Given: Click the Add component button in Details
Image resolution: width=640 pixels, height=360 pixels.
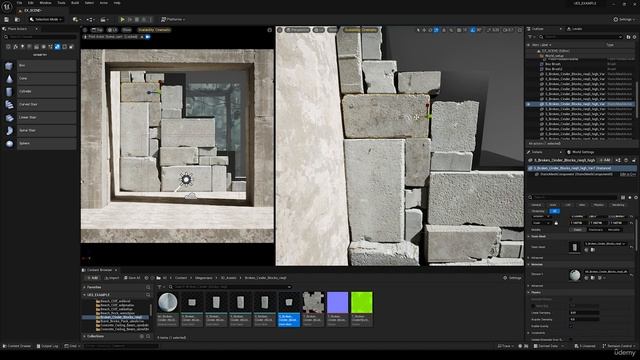Looking at the screenshot, I should pos(605,160).
